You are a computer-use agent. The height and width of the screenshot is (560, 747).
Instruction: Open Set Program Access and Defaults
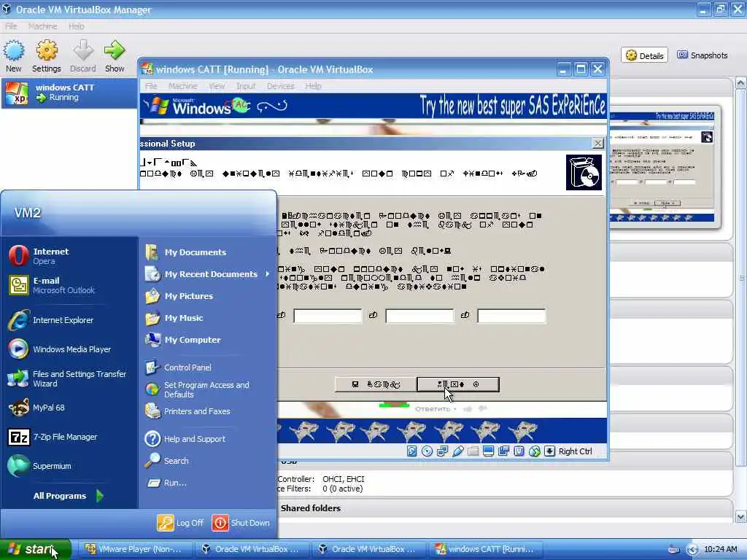click(x=208, y=389)
